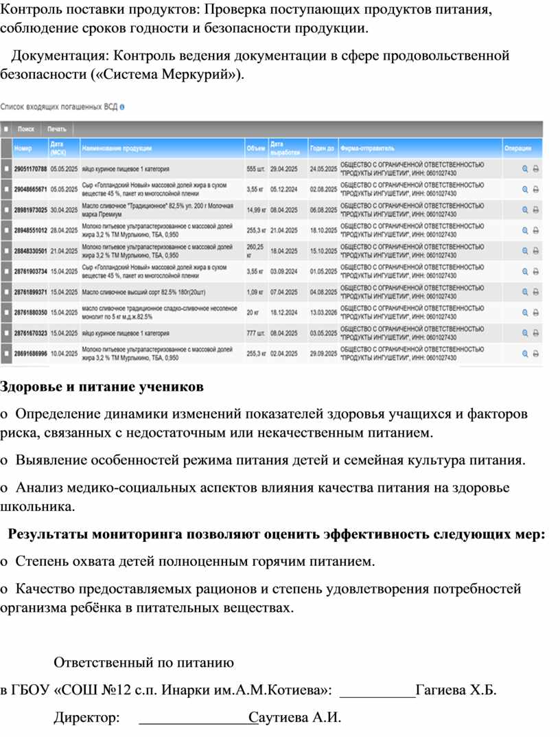Viewport: 560px width, 737px height.
Task: Click the Наименование продукции column header
Action: tap(117, 148)
